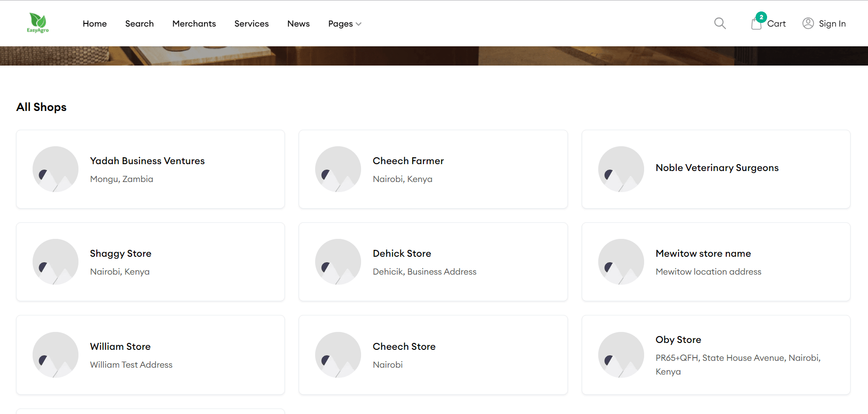Select the William Store title
This screenshot has height=414, width=868.
click(120, 347)
